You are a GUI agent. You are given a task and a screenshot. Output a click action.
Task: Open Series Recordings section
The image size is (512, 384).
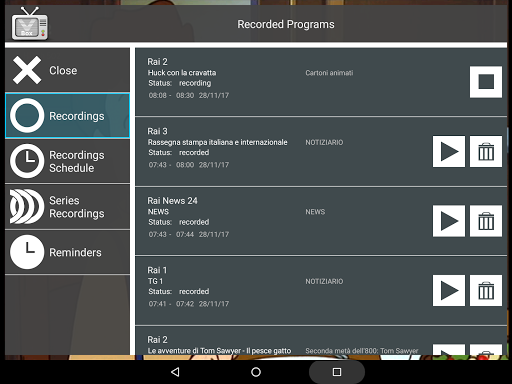(x=67, y=207)
